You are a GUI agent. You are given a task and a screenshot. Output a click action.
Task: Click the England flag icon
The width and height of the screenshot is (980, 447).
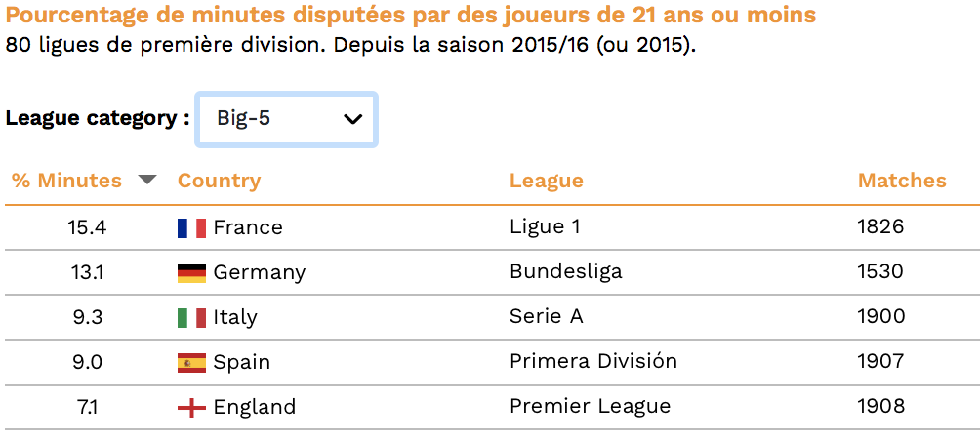tap(191, 408)
